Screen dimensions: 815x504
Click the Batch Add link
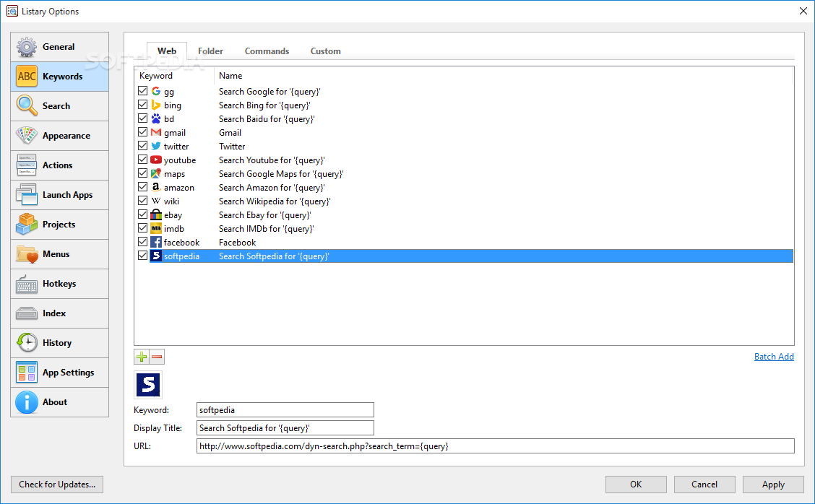pos(774,357)
